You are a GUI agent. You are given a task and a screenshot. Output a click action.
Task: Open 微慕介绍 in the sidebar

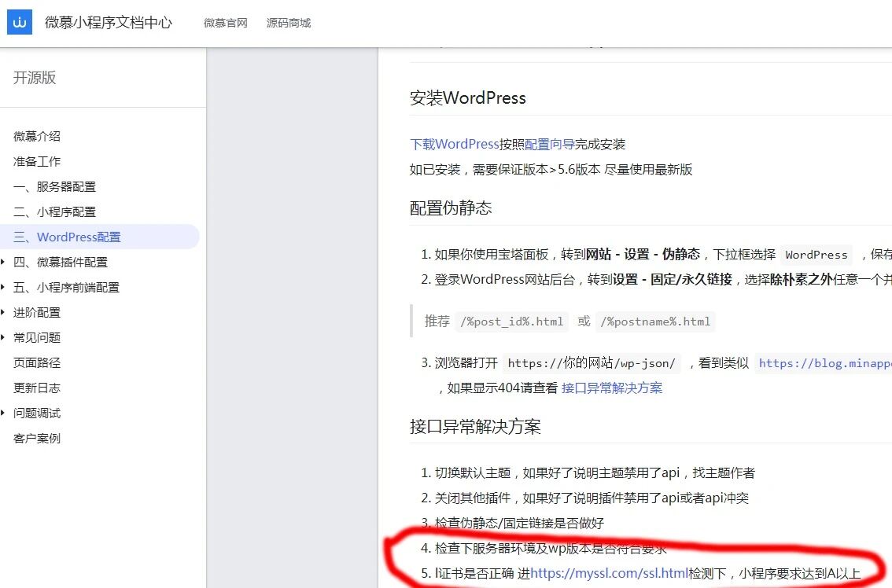(x=37, y=136)
